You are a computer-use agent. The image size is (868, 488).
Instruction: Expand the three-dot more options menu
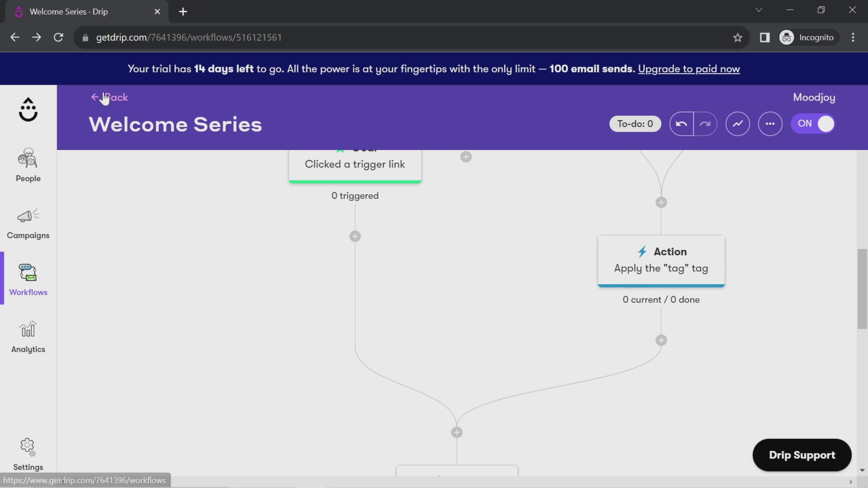[770, 123]
